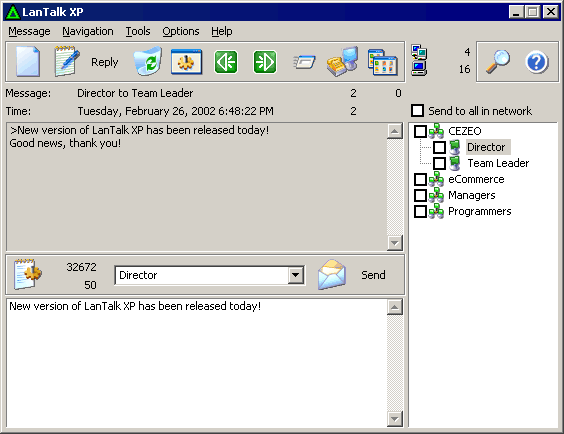Open search with the magnifying glass icon

(498, 62)
